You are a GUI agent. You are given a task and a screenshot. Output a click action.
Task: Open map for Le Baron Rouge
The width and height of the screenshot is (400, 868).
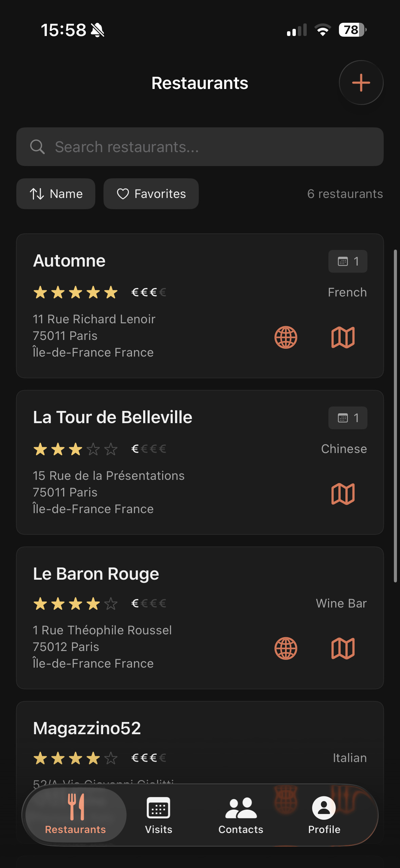pos(343,648)
